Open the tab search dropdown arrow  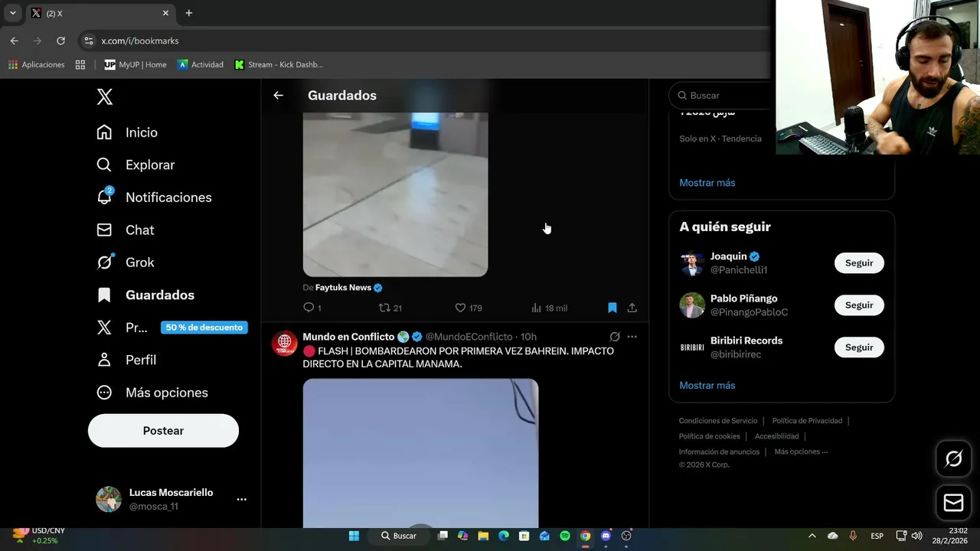pyautogui.click(x=12, y=13)
